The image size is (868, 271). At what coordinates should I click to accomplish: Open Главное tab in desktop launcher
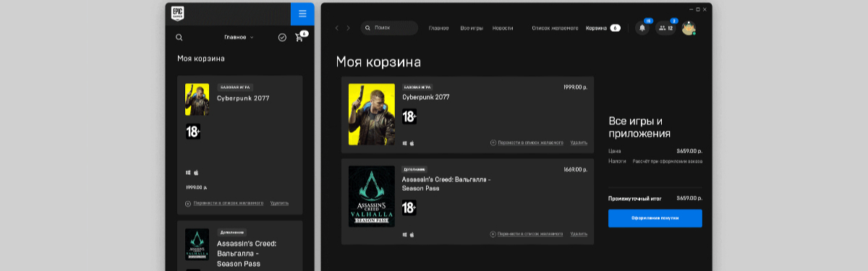point(438,28)
